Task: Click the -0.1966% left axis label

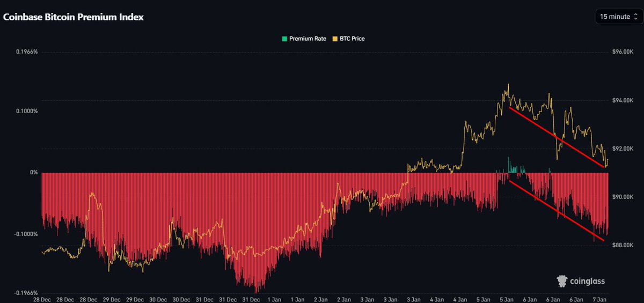Action: tap(26, 293)
